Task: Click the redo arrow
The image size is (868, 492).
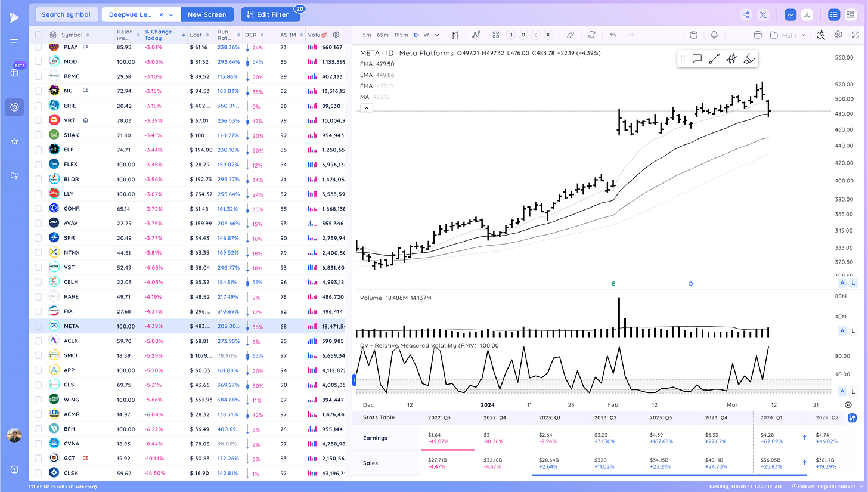Action: tap(630, 35)
